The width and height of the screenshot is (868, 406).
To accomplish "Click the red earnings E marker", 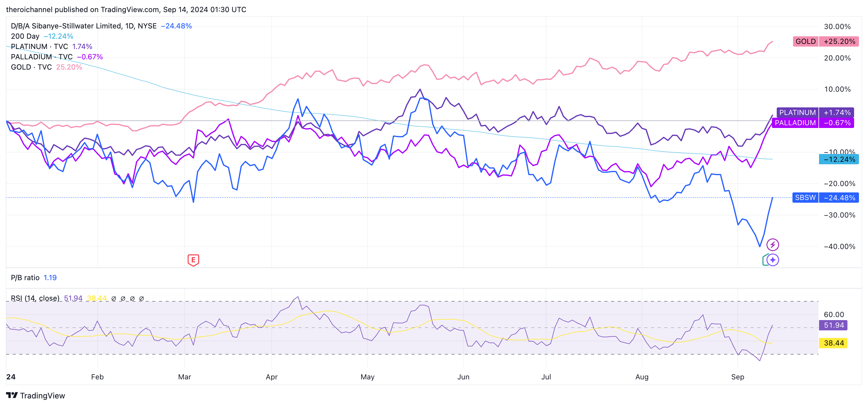I will pyautogui.click(x=193, y=260).
